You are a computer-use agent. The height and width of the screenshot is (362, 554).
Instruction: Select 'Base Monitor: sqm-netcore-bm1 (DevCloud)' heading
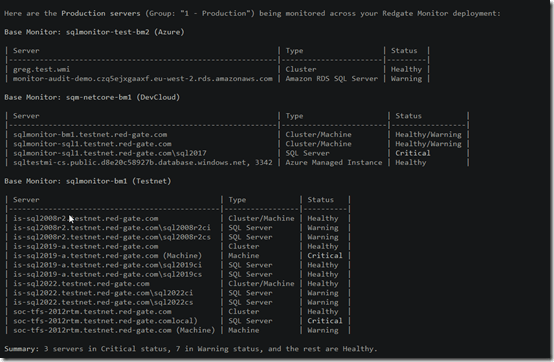92,97
